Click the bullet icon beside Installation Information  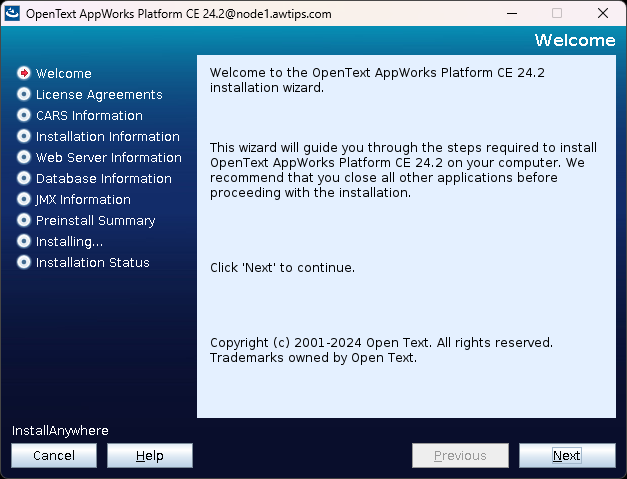[24, 136]
